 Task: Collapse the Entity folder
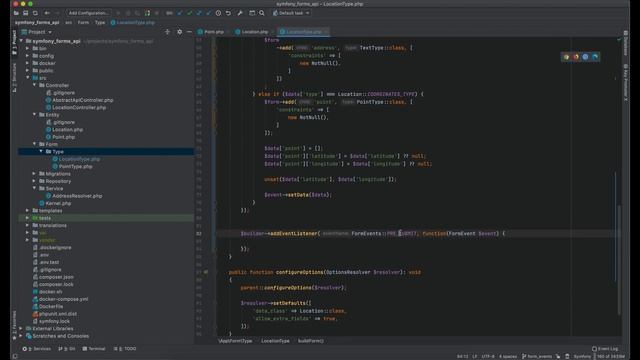[34, 115]
